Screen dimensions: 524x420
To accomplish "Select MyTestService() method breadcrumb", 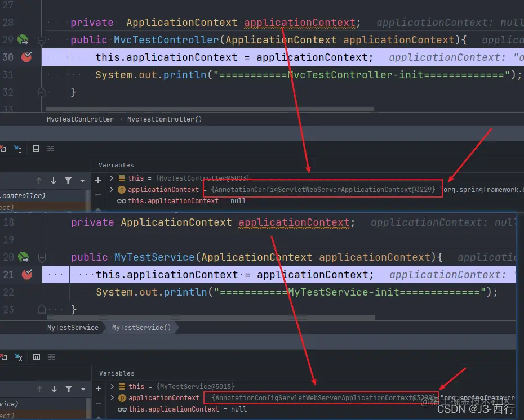I will tap(141, 328).
